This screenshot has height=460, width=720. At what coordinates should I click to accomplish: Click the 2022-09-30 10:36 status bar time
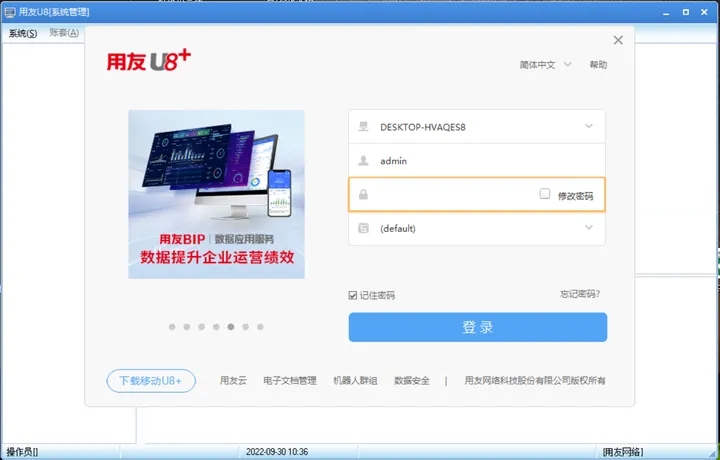coord(277,452)
